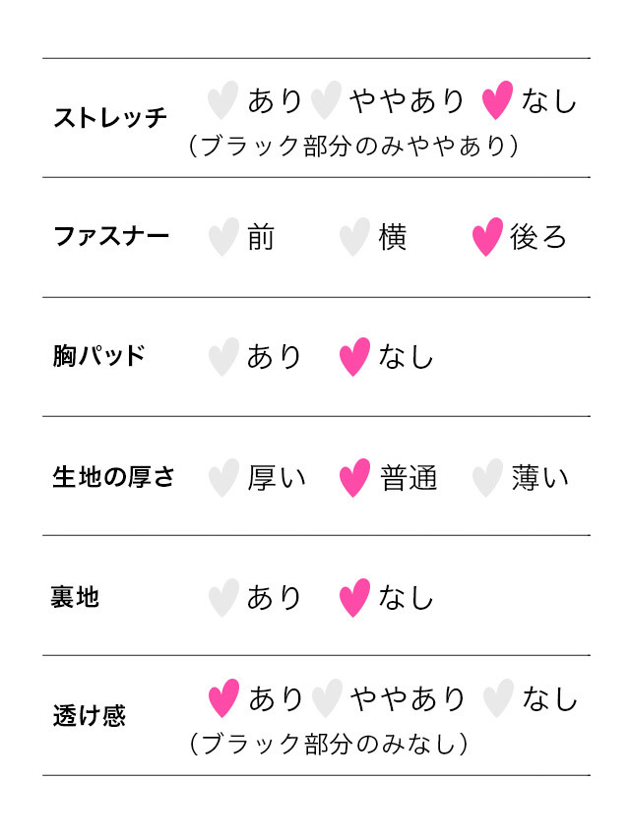Select the gray heart for 裏地 あり

[223, 598]
